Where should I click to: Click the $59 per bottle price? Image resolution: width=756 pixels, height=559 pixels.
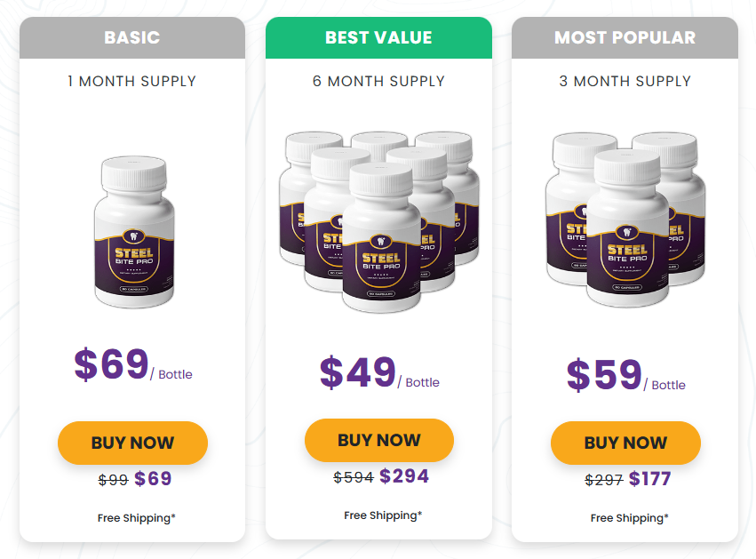tap(605, 375)
